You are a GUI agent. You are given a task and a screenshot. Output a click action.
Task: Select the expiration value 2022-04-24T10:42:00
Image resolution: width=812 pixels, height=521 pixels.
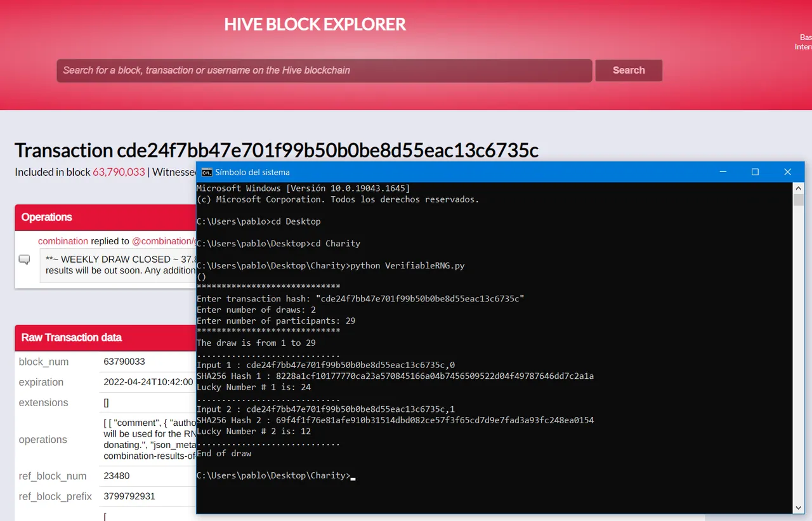pyautogui.click(x=148, y=382)
